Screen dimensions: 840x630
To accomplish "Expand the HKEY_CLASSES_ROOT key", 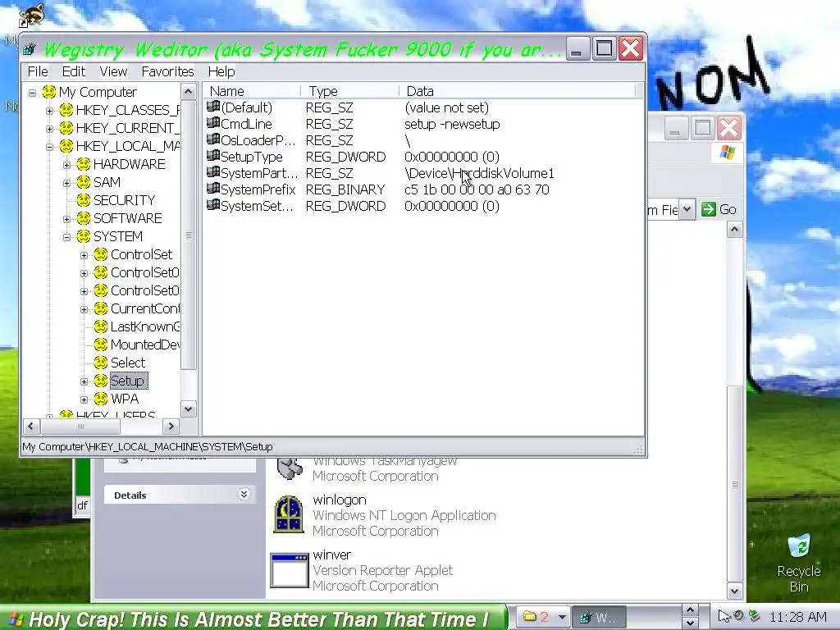I will pyautogui.click(x=50, y=111).
